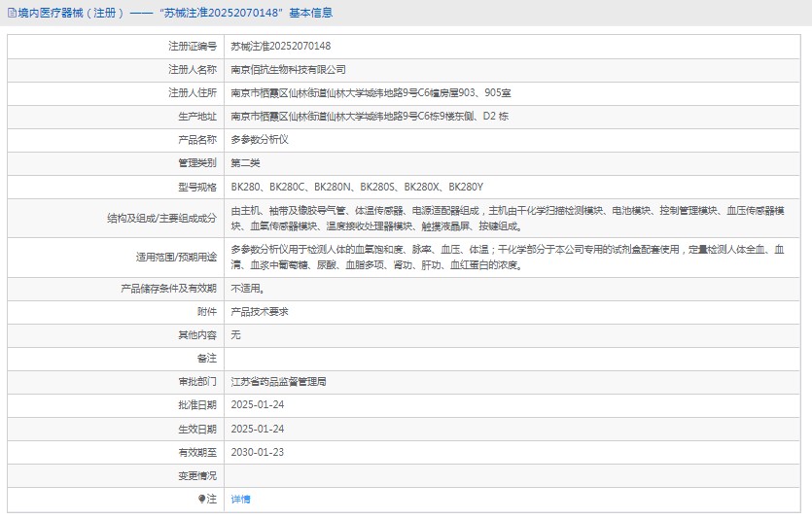Click the 适用范围/预期用途 label
Viewport: 812px width, 519px height.
click(x=176, y=258)
